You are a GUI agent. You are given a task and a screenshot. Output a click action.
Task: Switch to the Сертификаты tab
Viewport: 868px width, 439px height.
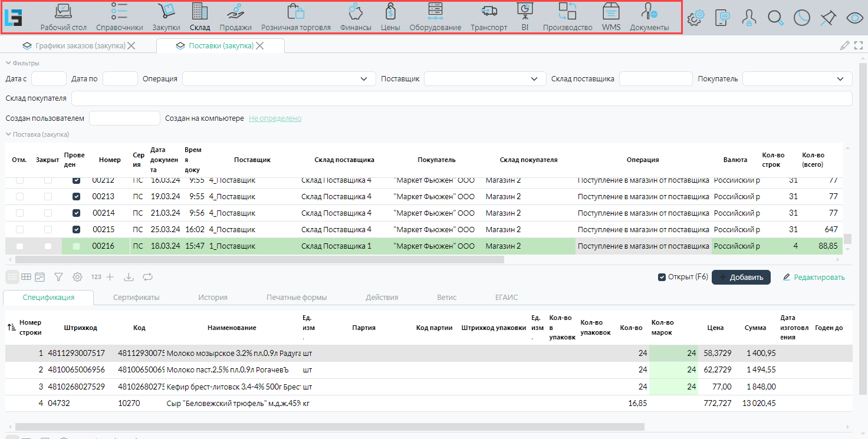pyautogui.click(x=136, y=298)
